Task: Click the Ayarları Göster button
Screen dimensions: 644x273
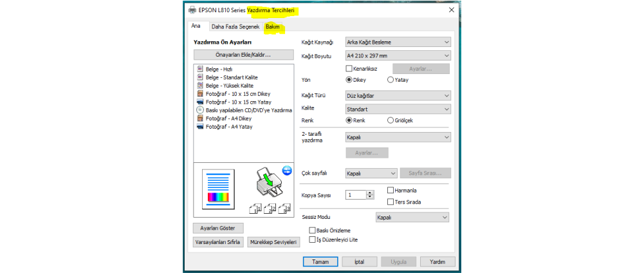Action: (x=218, y=228)
